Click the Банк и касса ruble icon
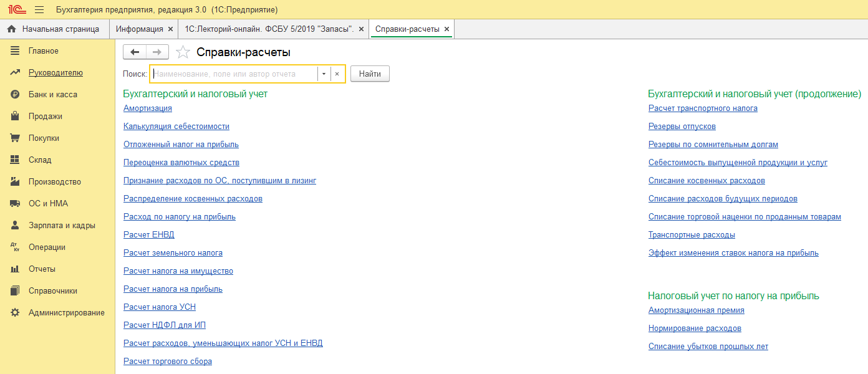The height and width of the screenshot is (374, 868). pyautogui.click(x=15, y=95)
